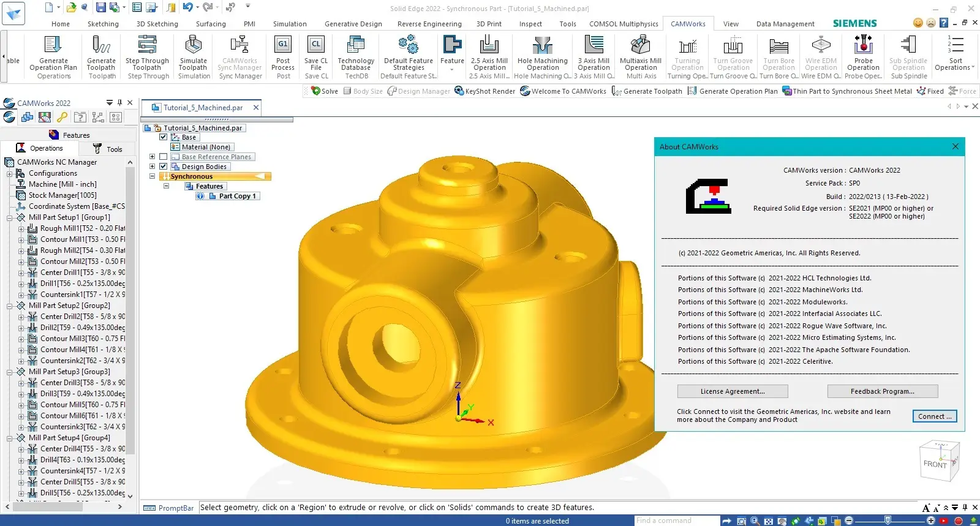980x526 pixels.
Task: Open the Data Management tab
Action: point(785,24)
